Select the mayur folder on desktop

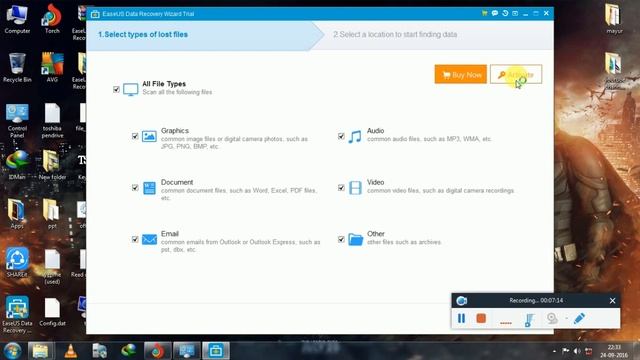pos(614,19)
